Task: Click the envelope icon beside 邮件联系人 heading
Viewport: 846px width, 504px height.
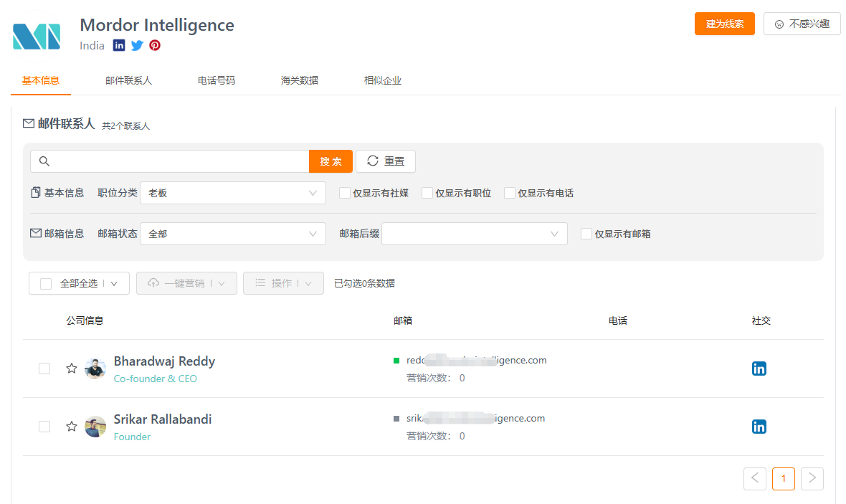Action: click(29, 123)
